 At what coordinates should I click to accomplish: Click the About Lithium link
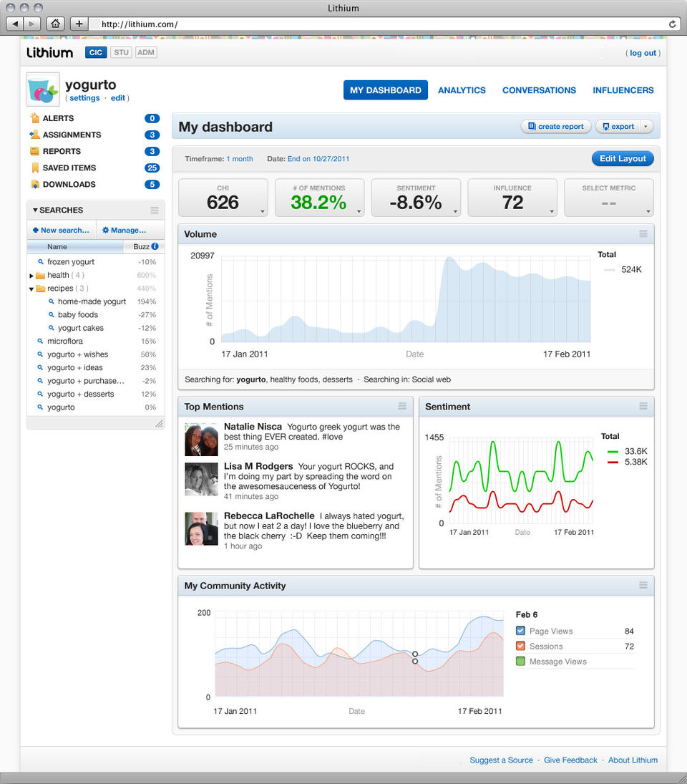[633, 760]
